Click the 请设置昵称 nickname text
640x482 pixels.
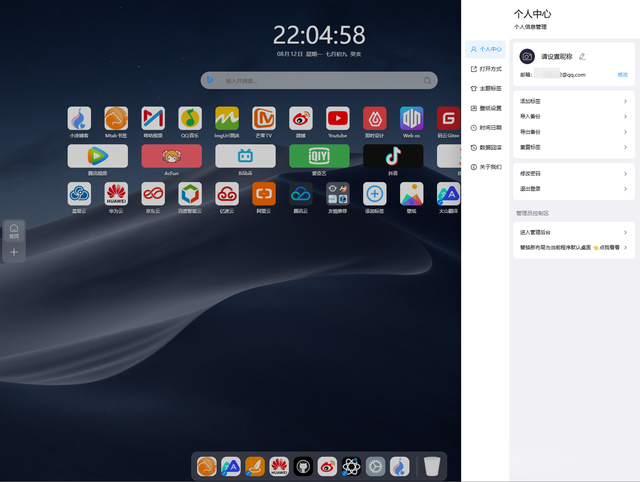tap(557, 56)
